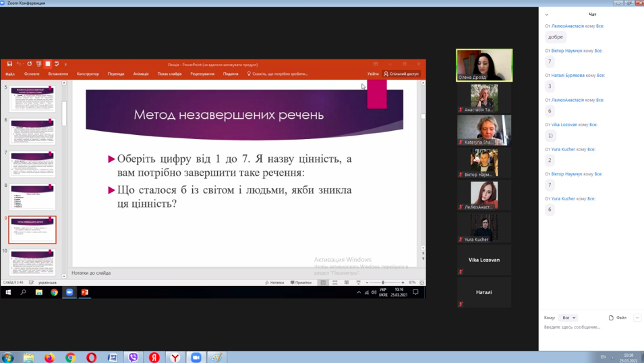Open the Анімація ribbon tab

coord(140,74)
